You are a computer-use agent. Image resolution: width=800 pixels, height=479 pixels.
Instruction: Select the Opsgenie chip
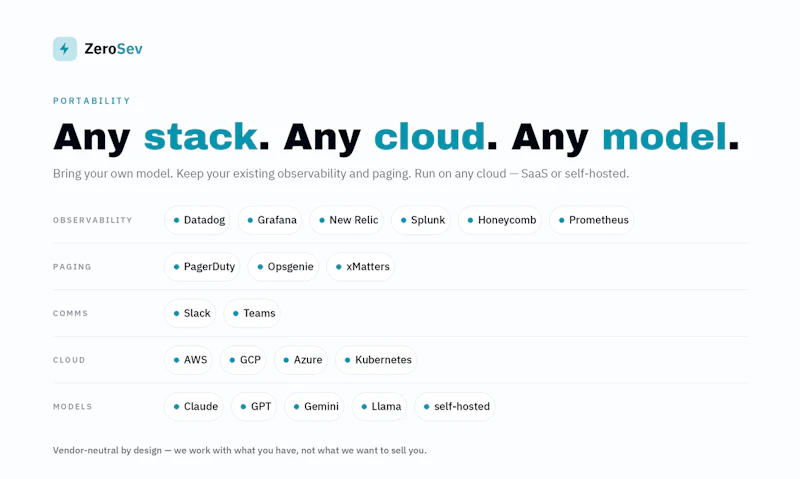(x=283, y=267)
